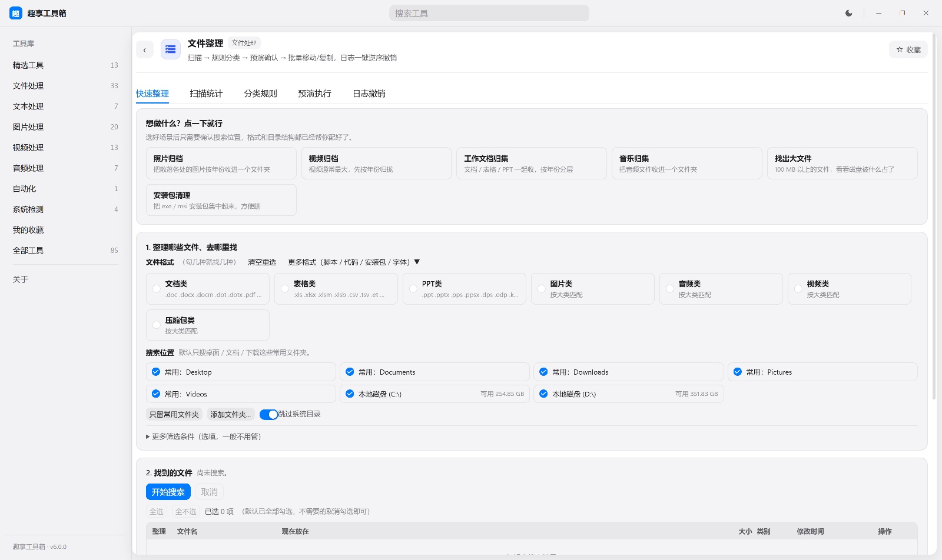Click the 趣享工具箱 app logo icon
Viewport: 942px width, 560px height.
pyautogui.click(x=15, y=13)
